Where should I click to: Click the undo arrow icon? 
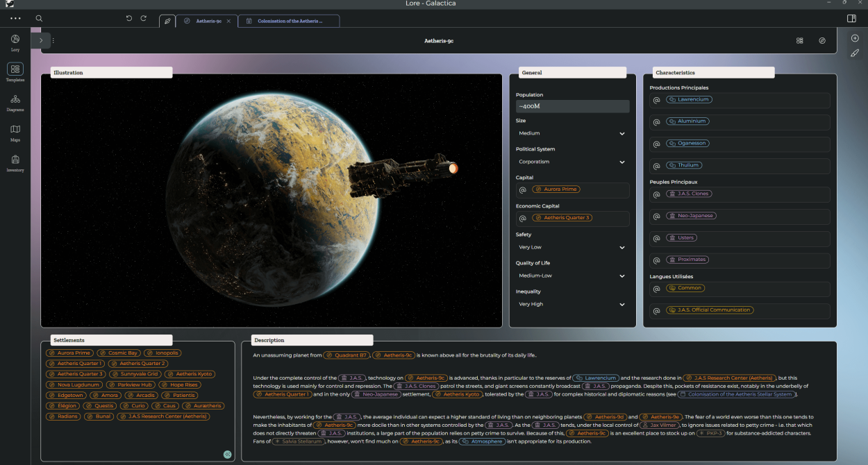(x=129, y=19)
